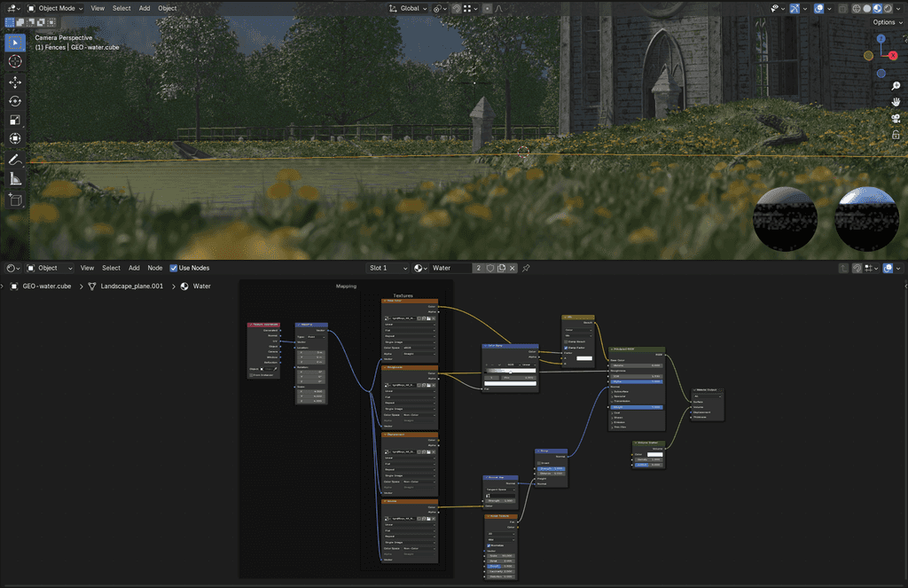Open the Node menu in the shader editor
This screenshot has height=588, width=908.
tap(155, 267)
